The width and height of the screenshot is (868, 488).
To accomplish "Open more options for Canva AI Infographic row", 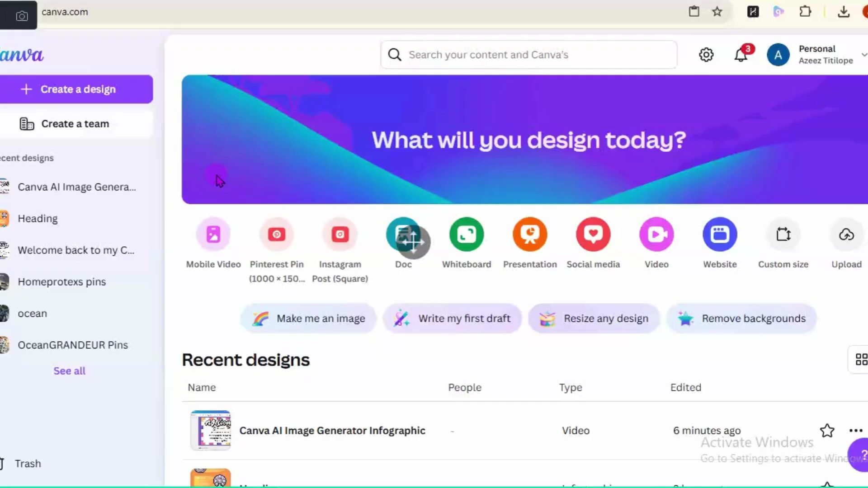I will 856,431.
